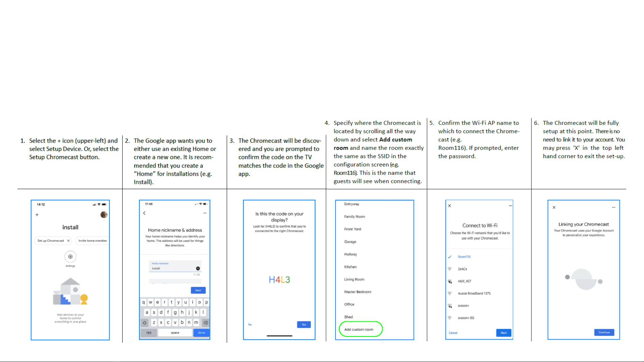The width and height of the screenshot is (644, 362).
Task: Tap the shift key on the keyboard
Action: click(x=145, y=323)
